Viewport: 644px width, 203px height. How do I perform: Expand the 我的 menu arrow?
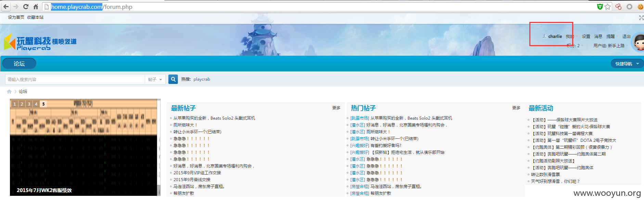577,37
